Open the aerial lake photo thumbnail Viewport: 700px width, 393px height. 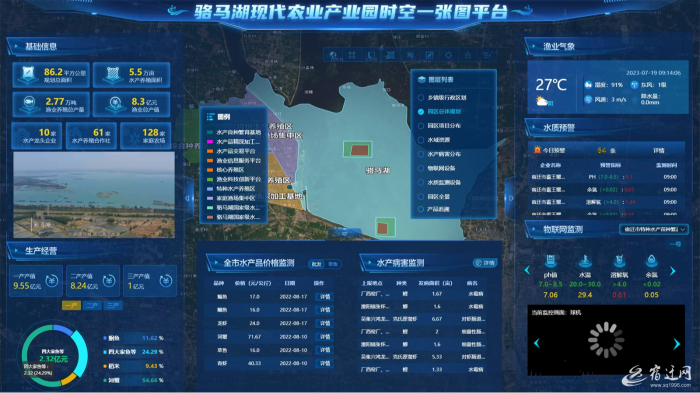tap(94, 195)
